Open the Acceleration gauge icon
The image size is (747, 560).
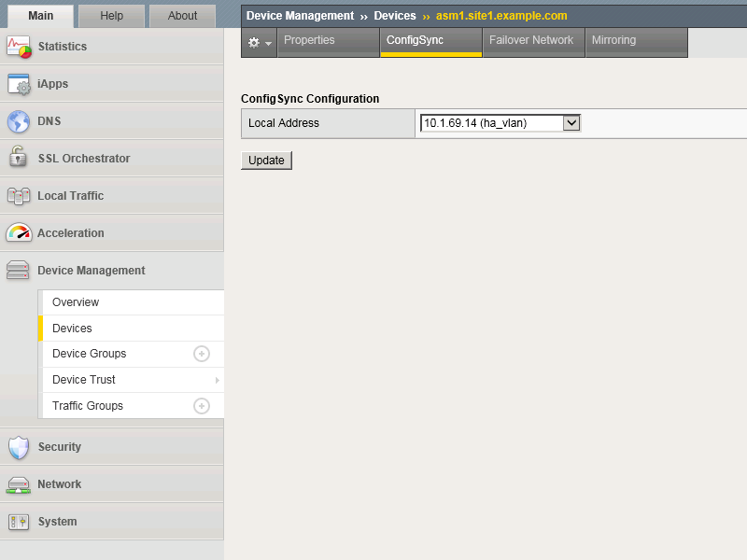[19, 232]
